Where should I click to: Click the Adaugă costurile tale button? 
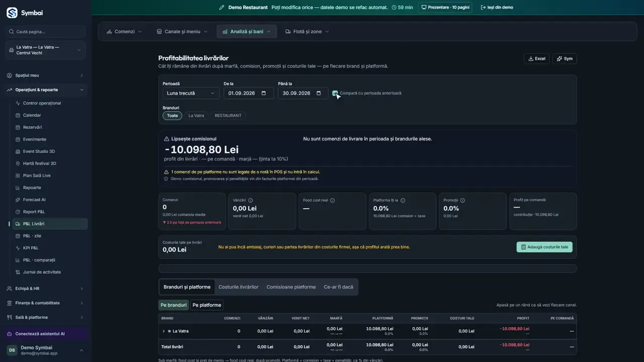(x=544, y=247)
